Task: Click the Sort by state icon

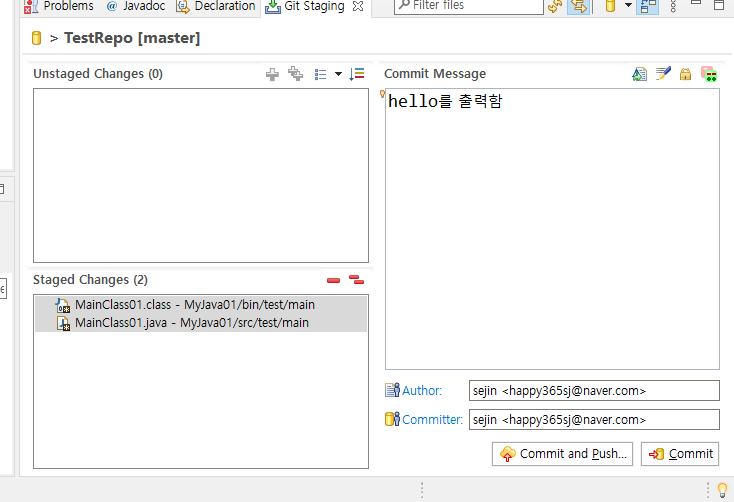Action: 357,74
